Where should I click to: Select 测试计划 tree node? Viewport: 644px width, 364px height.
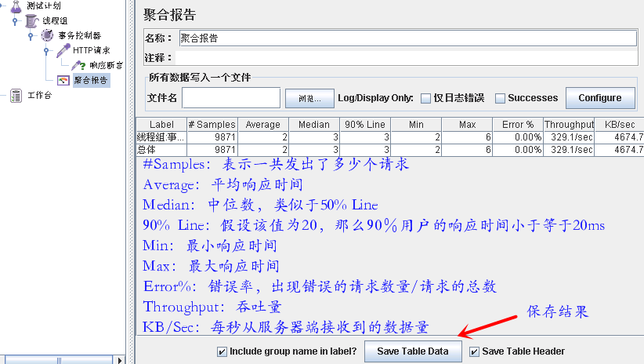click(x=44, y=5)
